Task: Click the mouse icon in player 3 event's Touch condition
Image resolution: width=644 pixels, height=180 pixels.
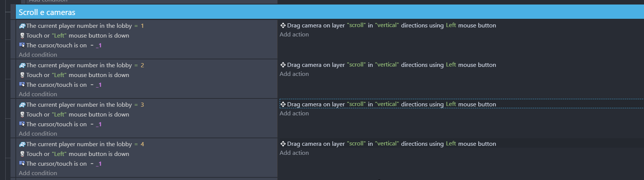Action: pyautogui.click(x=22, y=115)
